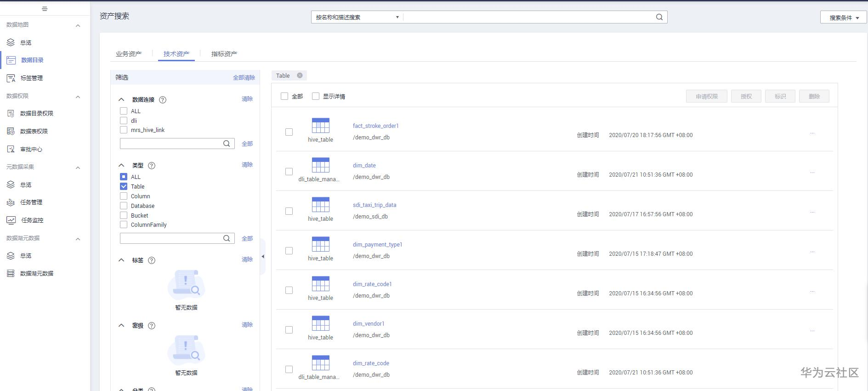
Task: Collapse the 数据权限 sidebar section
Action: [78, 97]
